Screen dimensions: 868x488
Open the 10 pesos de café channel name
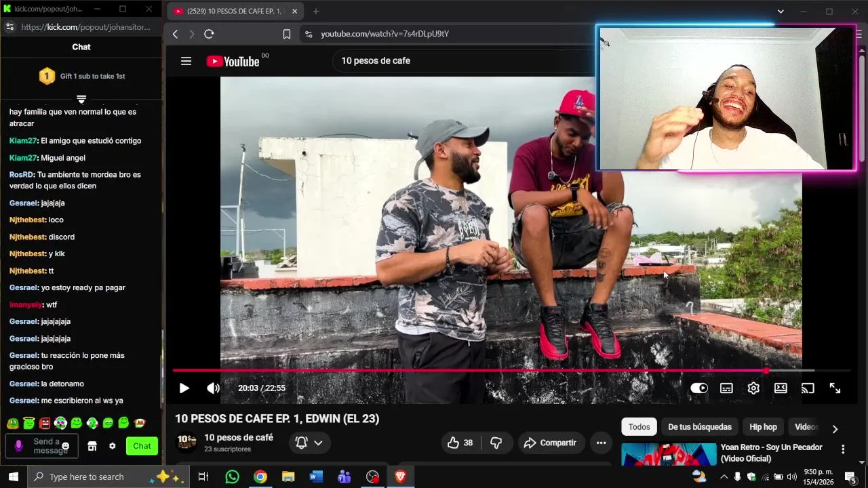[x=239, y=438]
